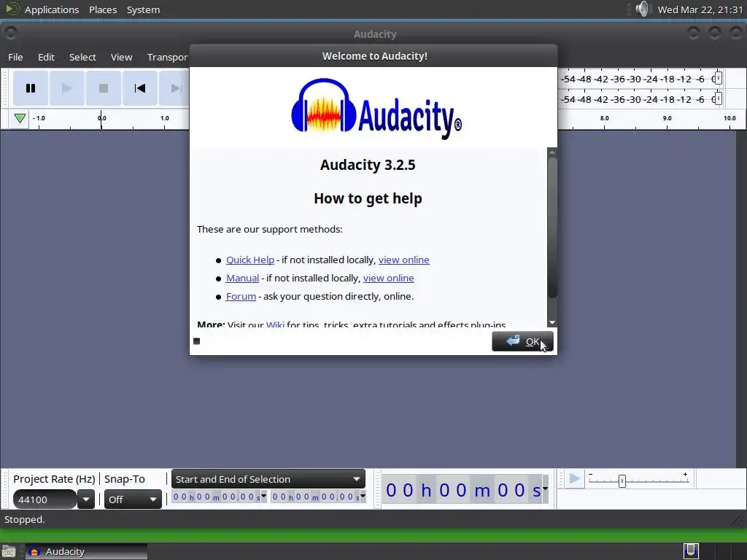Click the Audacity icon in the taskbar entry
Screen dimensions: 747x560
pyautogui.click(x=34, y=552)
